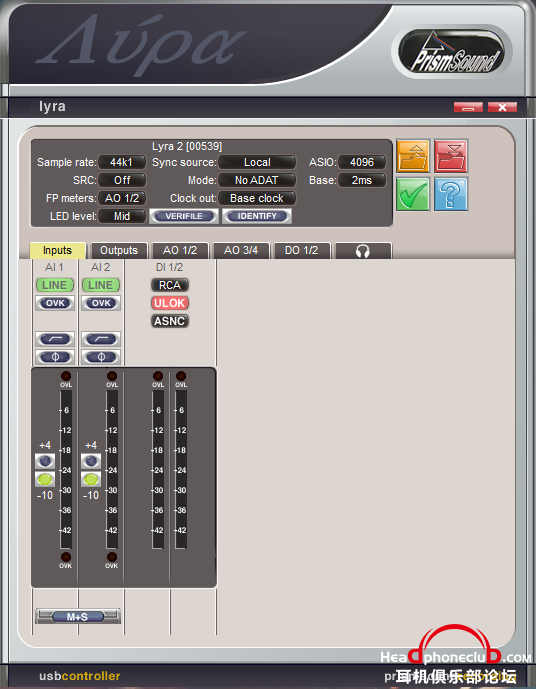This screenshot has height=689, width=536.
Task: Select +4 level for AI 1
Action: click(x=45, y=461)
